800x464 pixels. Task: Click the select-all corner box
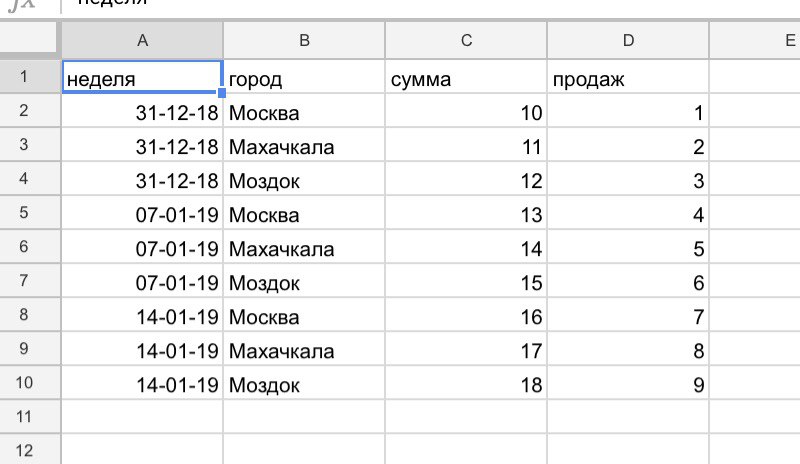(28, 37)
